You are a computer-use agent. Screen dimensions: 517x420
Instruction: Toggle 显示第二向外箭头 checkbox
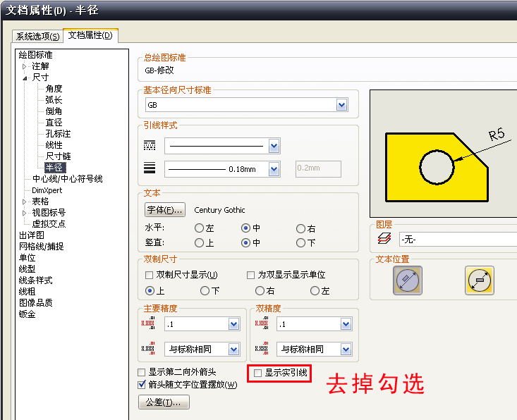142,372
